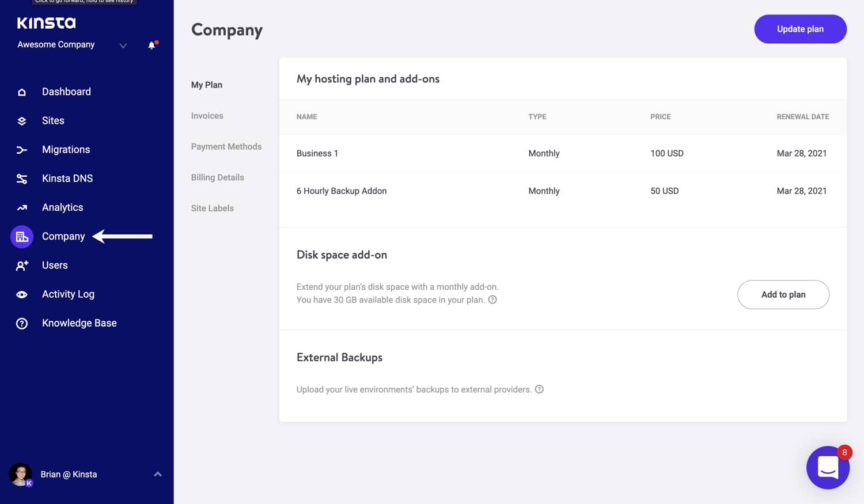Click the Users add-person icon

click(x=22, y=266)
